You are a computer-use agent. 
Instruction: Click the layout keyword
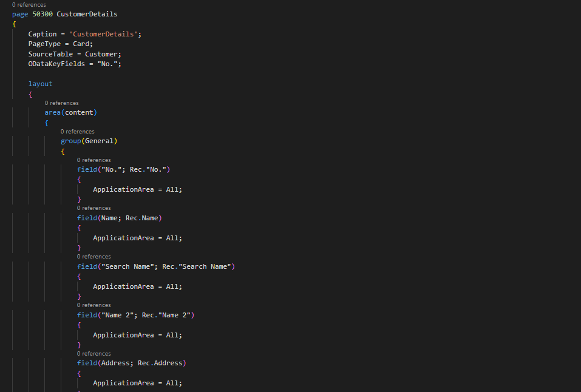tap(41, 84)
